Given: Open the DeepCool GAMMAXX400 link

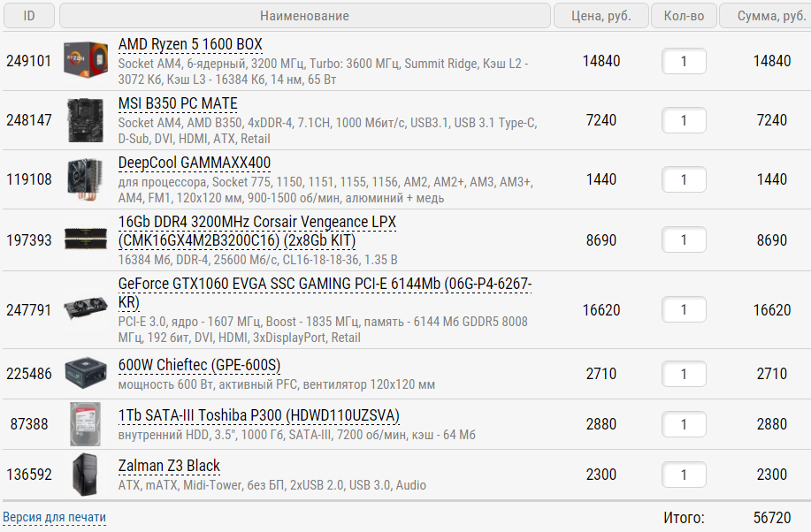Looking at the screenshot, I should click(x=195, y=163).
